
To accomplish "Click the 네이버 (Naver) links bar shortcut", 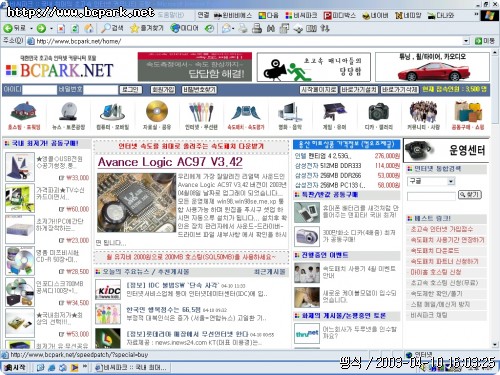I will coord(375,15).
